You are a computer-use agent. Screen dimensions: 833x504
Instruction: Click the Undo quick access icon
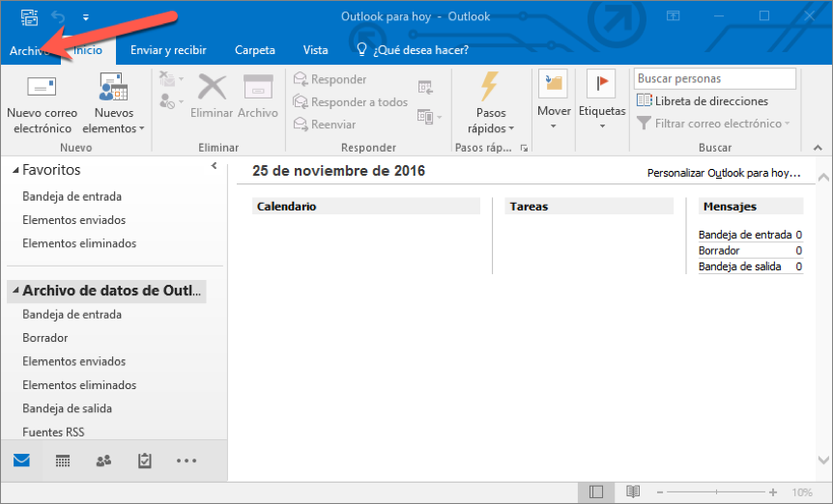pos(57,17)
